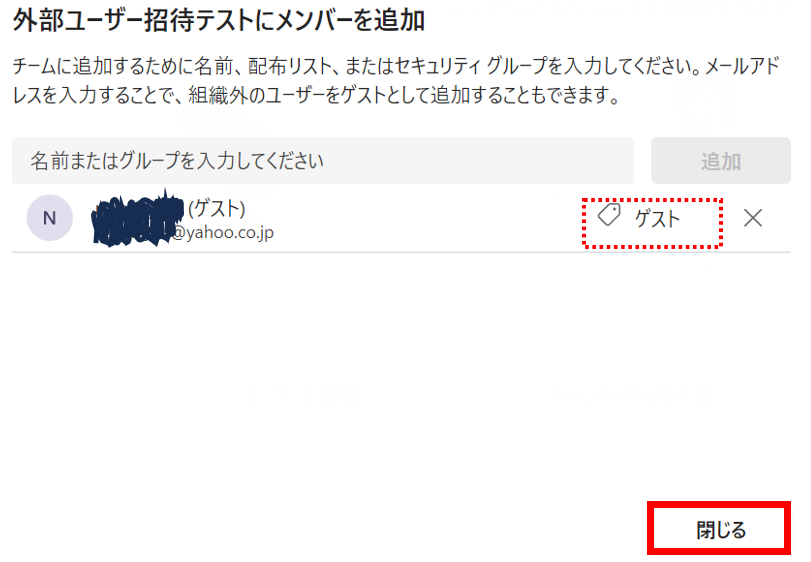Click the メールアド wording ending the first description line
811x562 pixels.
[743, 66]
